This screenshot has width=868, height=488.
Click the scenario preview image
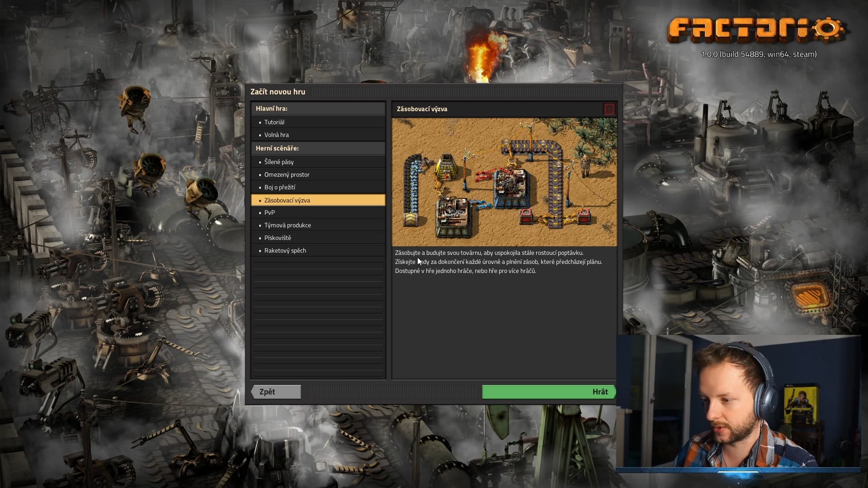504,182
